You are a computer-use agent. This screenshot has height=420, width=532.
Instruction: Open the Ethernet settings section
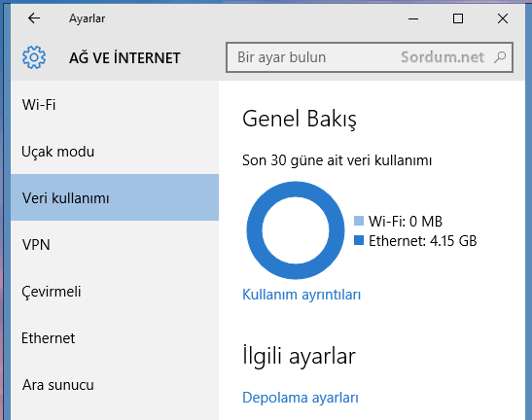coord(115,338)
